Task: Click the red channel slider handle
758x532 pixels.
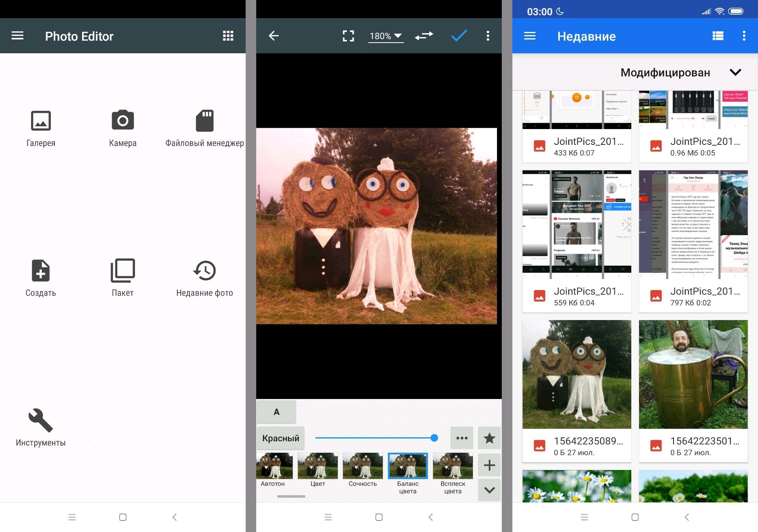Action: [434, 438]
